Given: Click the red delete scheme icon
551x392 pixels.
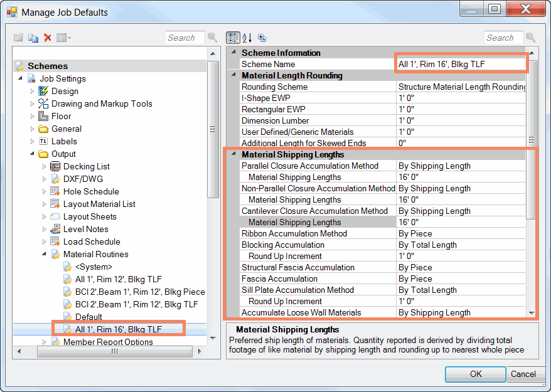Looking at the screenshot, I should 48,38.
